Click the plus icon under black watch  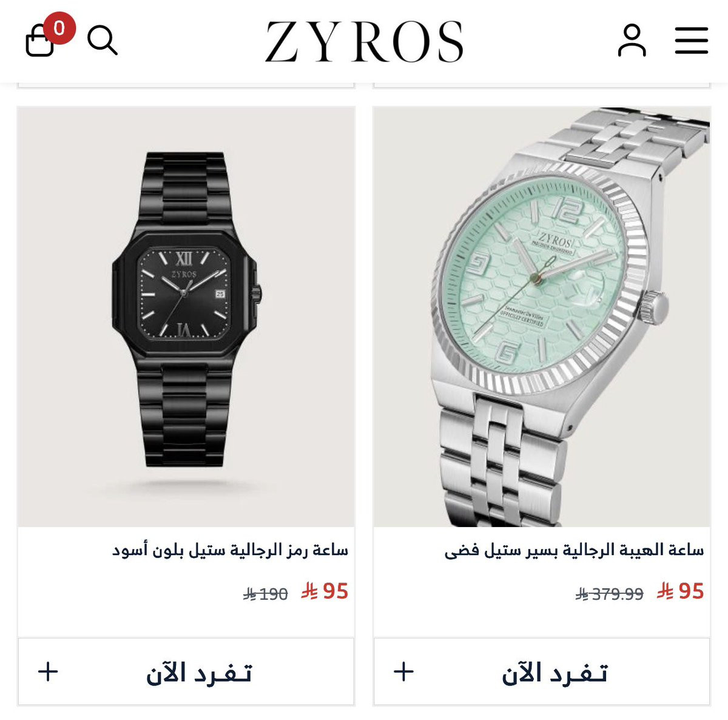pos(48,671)
